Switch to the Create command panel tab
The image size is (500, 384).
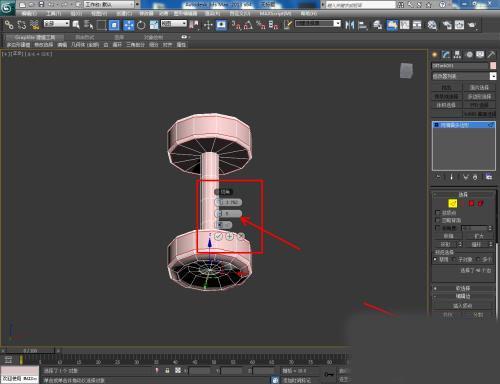[435, 55]
